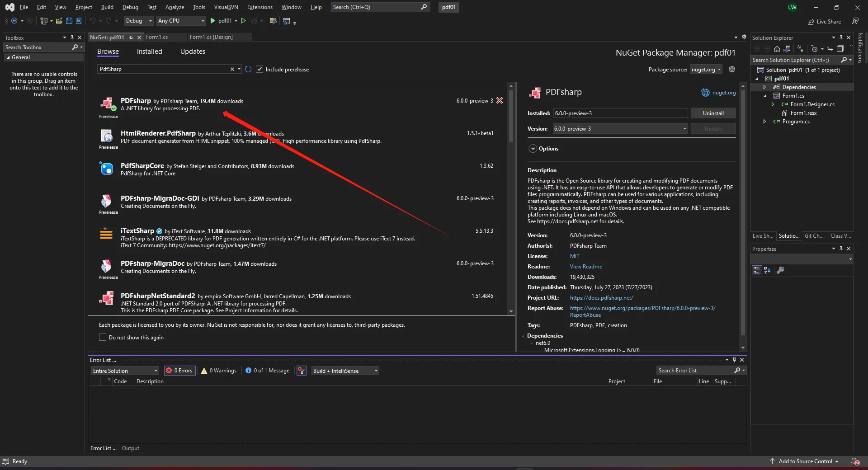Refresh the NuGet package search results
The width and height of the screenshot is (868, 470).
(248, 69)
